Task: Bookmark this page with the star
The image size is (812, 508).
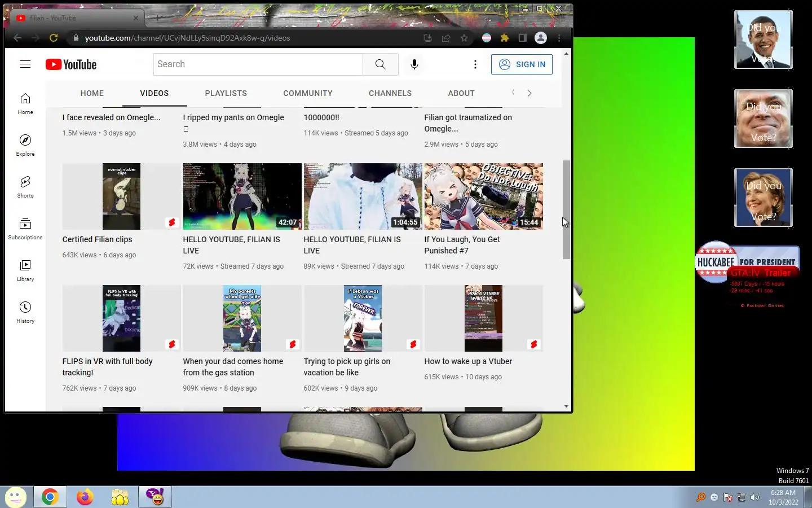Action: pyautogui.click(x=464, y=38)
